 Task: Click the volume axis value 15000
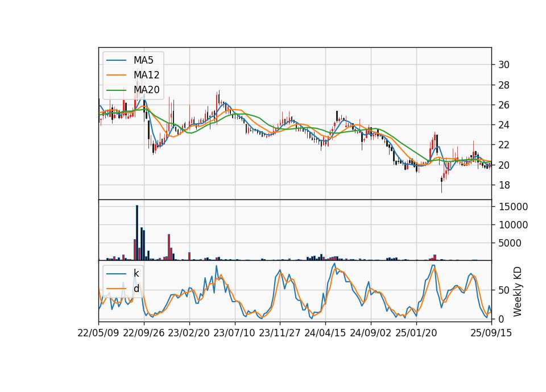click(x=513, y=207)
